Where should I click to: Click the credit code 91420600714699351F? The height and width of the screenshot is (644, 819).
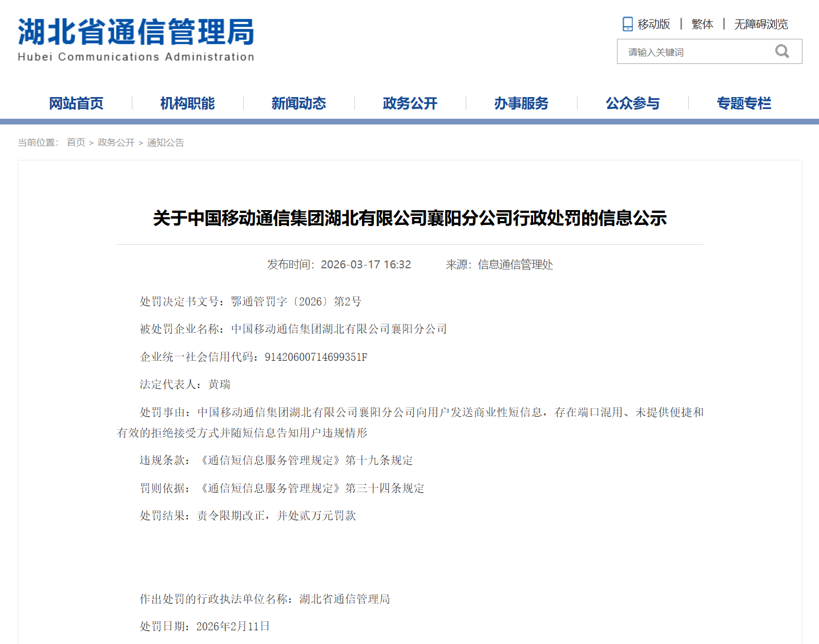click(316, 357)
